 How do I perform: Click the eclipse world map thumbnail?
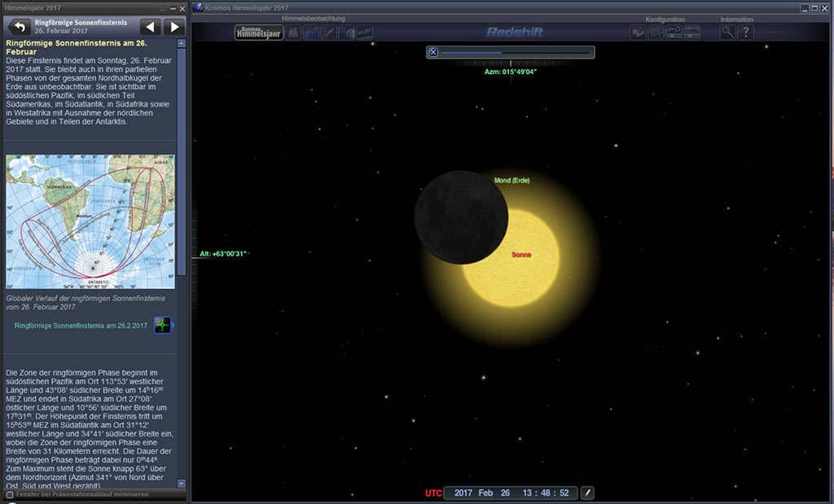[x=90, y=221]
